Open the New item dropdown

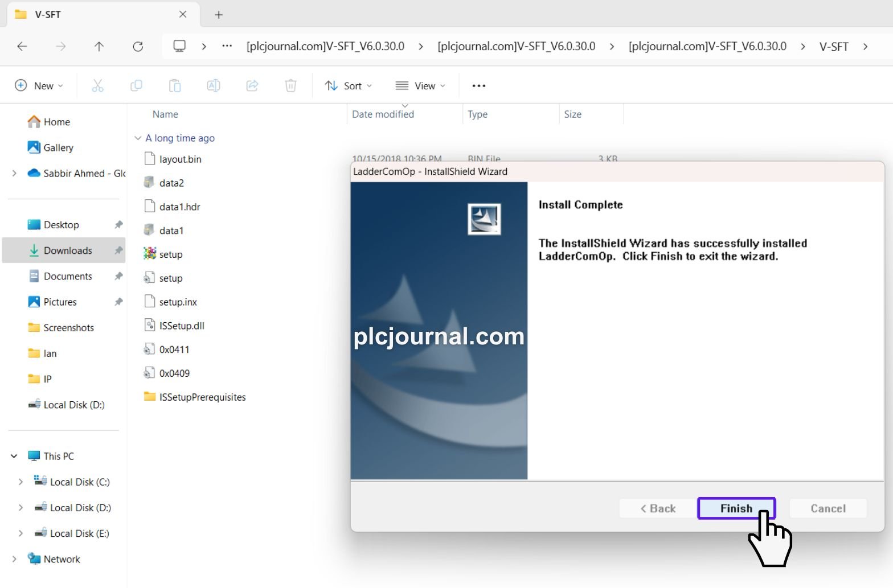tap(39, 85)
